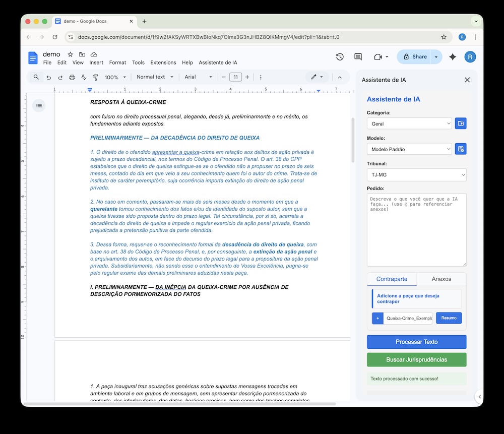Click the undo arrow icon
The width and height of the screenshot is (504, 434).
tap(49, 77)
